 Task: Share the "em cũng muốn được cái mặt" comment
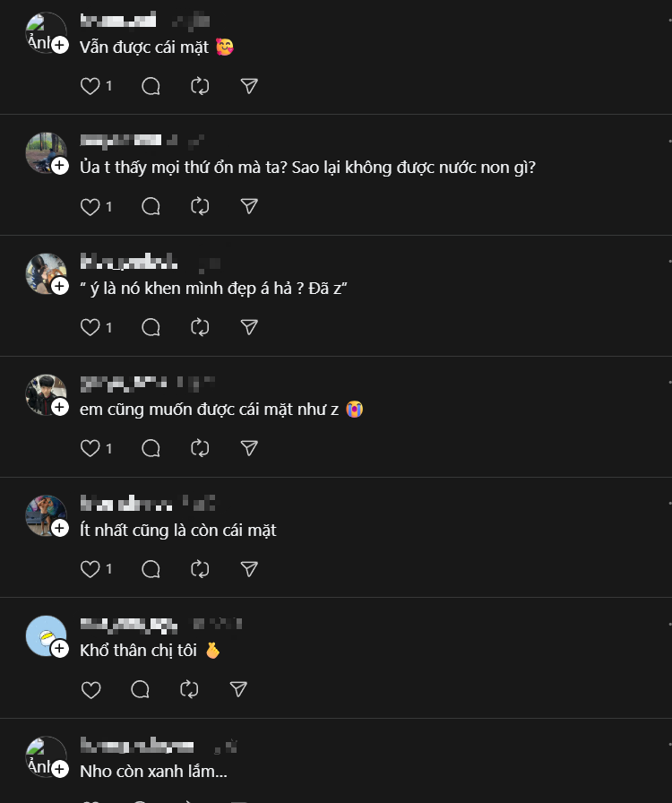click(249, 447)
